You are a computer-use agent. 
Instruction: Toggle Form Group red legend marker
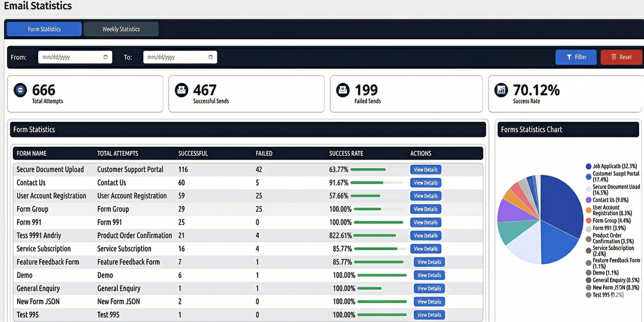pos(589,220)
